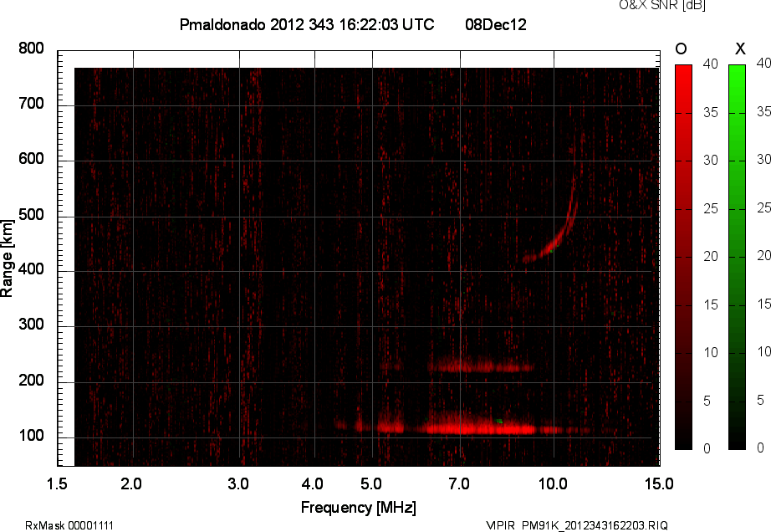Click the 10 label on the O color scale
771x532 pixels.
tap(710, 352)
